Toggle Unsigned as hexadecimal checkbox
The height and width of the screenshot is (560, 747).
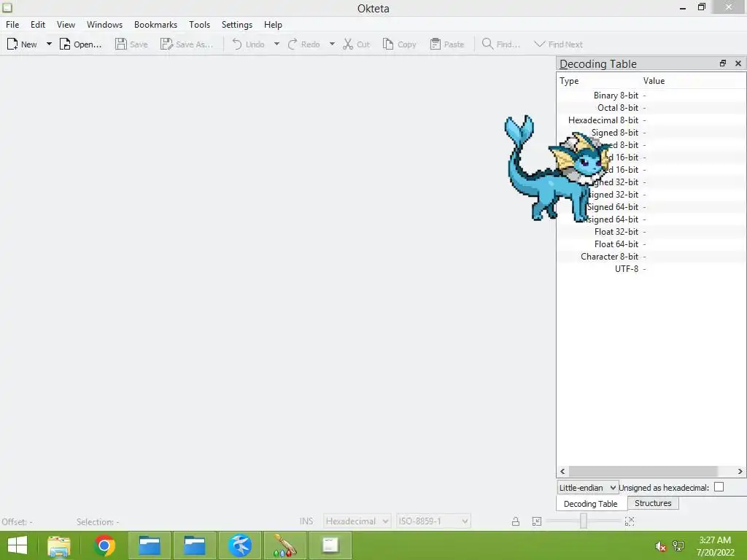(719, 486)
